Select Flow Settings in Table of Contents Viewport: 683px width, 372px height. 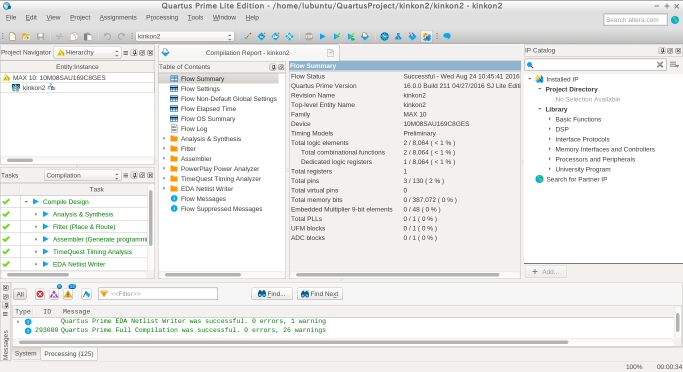coord(200,88)
